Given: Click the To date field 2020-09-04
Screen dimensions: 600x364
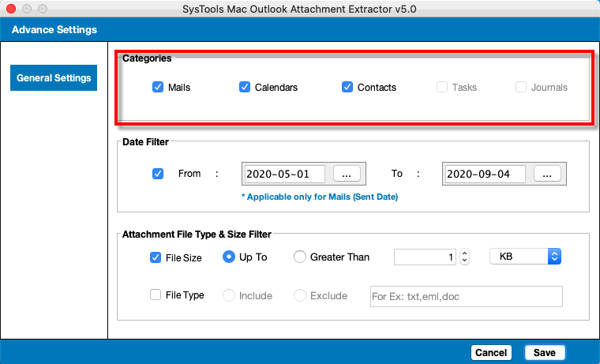Looking at the screenshot, I should tap(486, 174).
